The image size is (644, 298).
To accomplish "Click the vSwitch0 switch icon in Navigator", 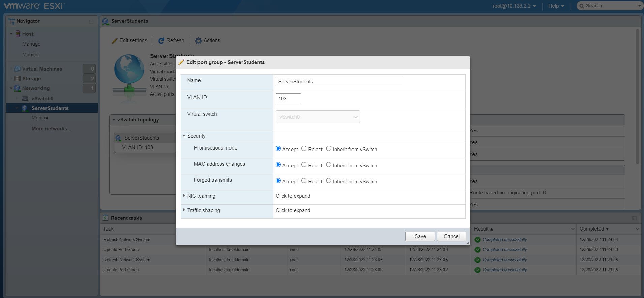I will pyautogui.click(x=25, y=99).
